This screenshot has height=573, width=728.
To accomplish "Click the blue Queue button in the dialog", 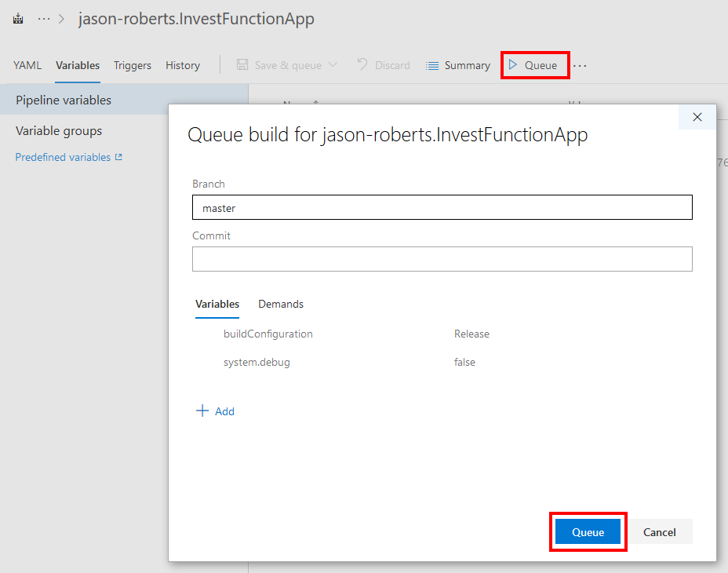I will (588, 531).
